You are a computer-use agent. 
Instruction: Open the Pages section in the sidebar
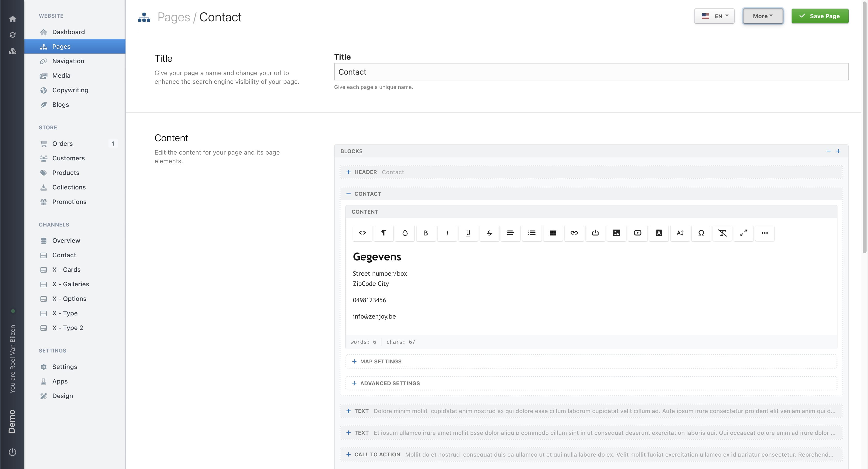(61, 46)
